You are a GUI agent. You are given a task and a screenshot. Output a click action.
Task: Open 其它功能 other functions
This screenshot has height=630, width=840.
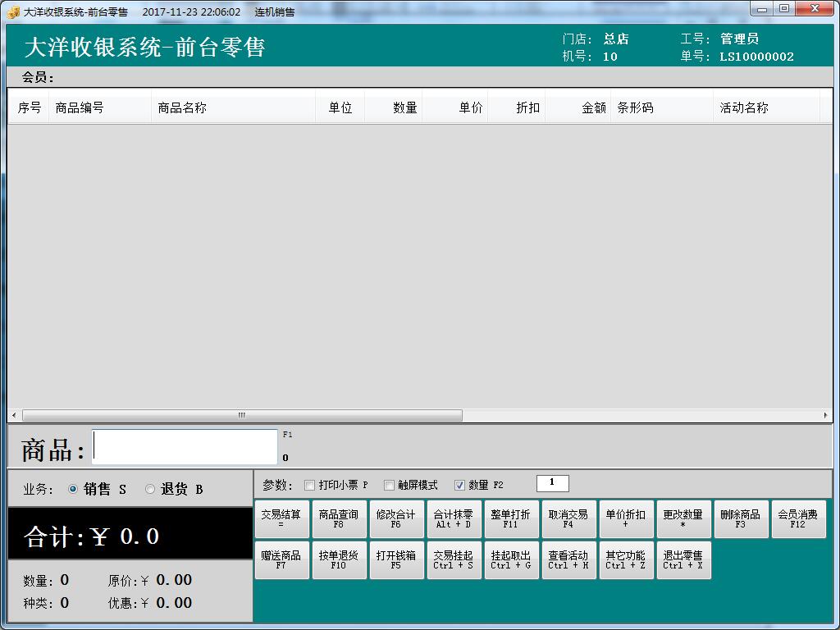click(626, 560)
